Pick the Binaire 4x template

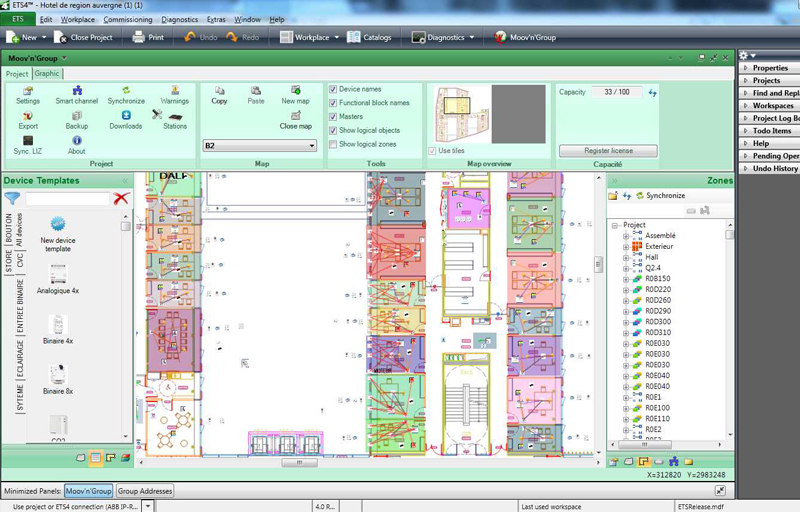click(58, 329)
